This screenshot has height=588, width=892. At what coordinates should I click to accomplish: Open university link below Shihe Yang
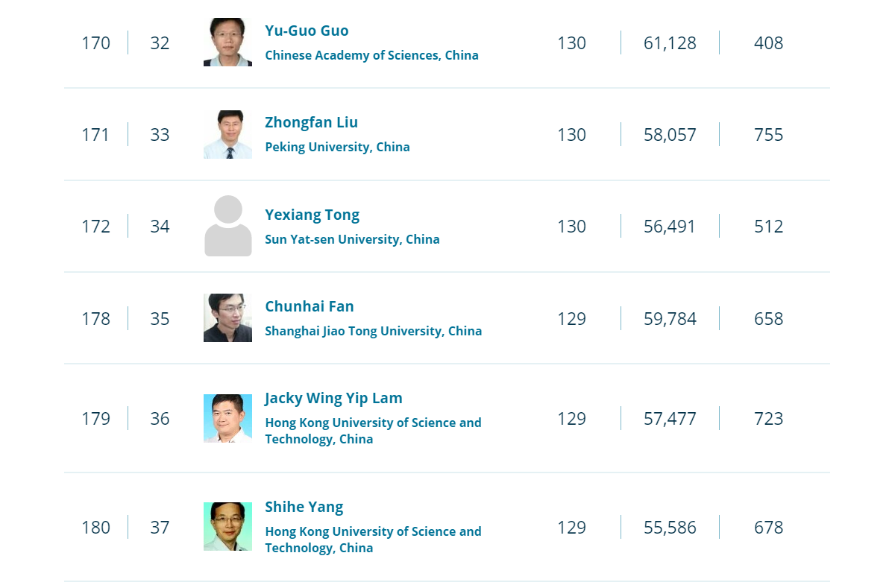coord(373,539)
